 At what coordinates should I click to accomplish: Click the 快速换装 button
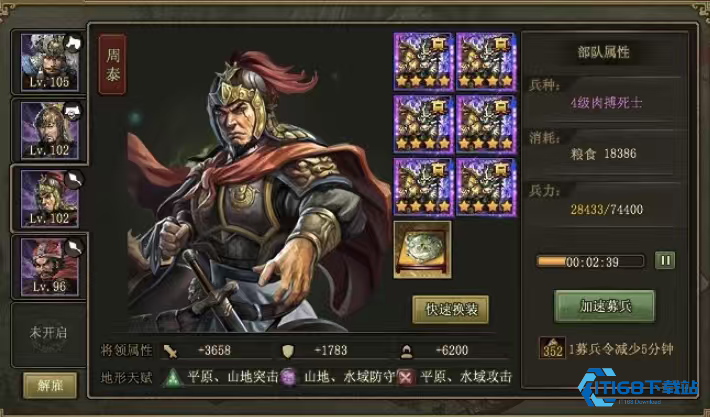(x=451, y=310)
